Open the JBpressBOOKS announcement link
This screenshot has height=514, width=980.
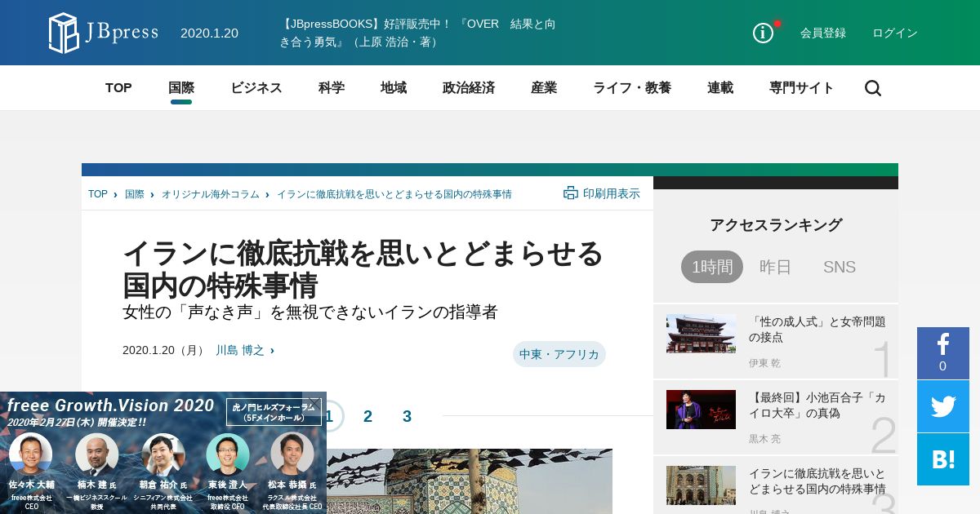(x=417, y=33)
